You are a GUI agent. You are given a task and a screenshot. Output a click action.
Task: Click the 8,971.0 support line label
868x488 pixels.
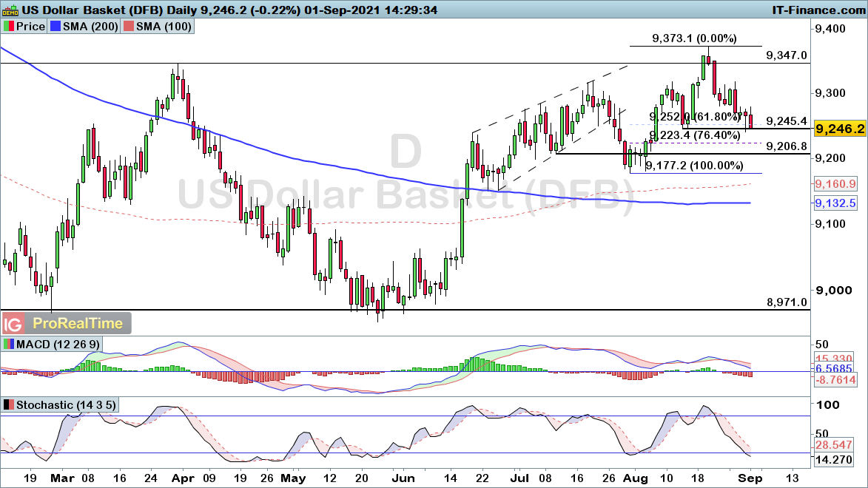[787, 302]
